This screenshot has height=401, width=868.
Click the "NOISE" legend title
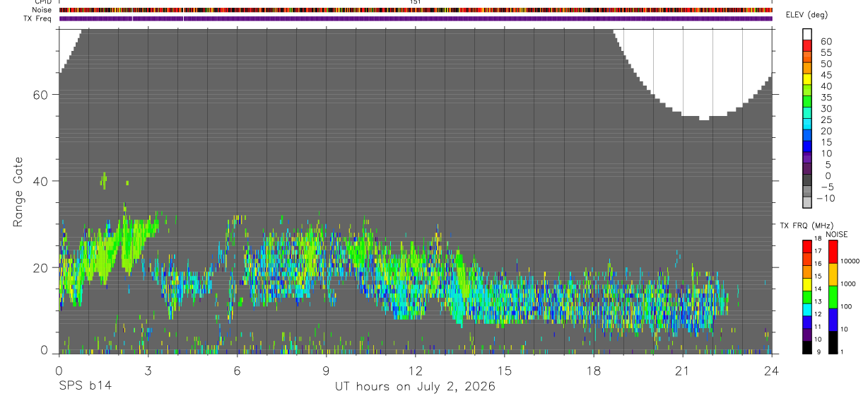836,234
